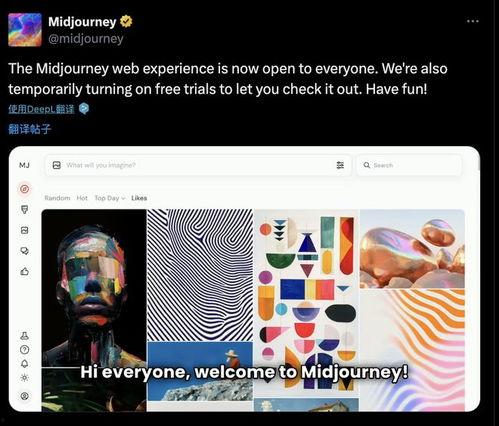Click the thumbs-up likes icon in sidebar

[x=24, y=272]
